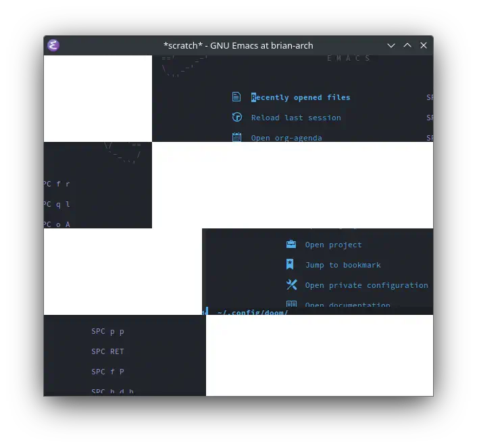This screenshot has width=477, height=448.
Task: Click the 'SPC p p' keybinding text
Action: click(107, 331)
